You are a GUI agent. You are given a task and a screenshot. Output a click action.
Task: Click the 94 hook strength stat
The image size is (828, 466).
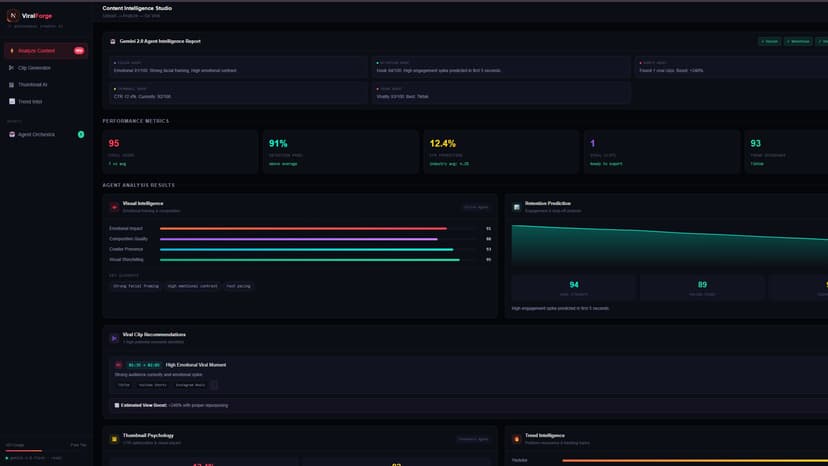(x=573, y=288)
